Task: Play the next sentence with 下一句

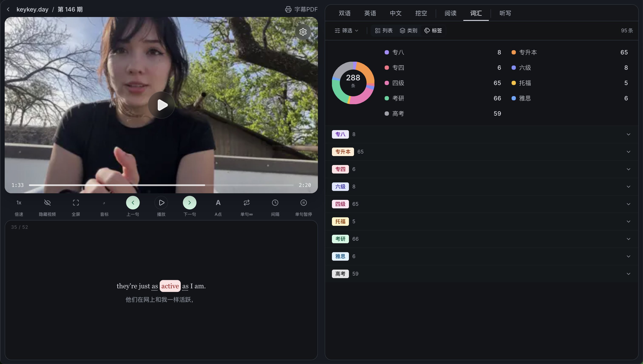Action: pyautogui.click(x=189, y=203)
